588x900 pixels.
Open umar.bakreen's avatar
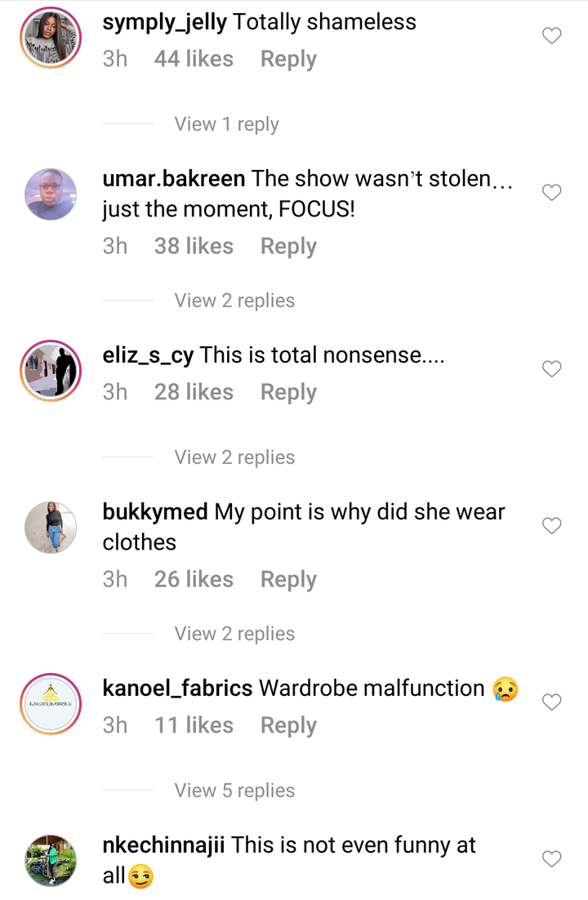coord(51,194)
